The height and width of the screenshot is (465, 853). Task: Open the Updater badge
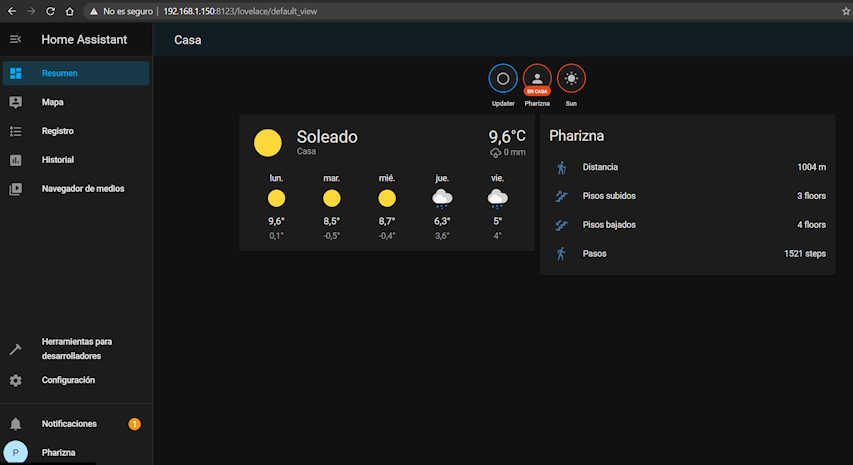(503, 79)
